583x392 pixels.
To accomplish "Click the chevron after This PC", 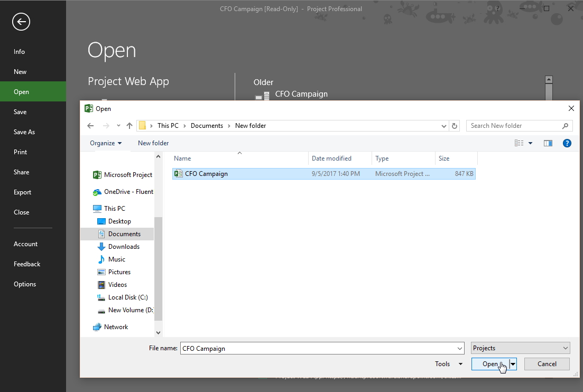I will tap(184, 126).
